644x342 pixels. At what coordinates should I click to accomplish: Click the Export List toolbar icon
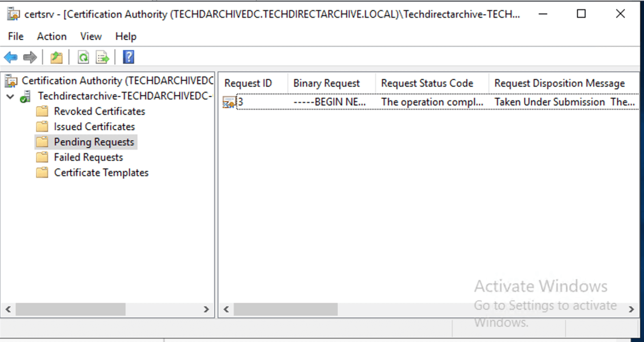(102, 58)
